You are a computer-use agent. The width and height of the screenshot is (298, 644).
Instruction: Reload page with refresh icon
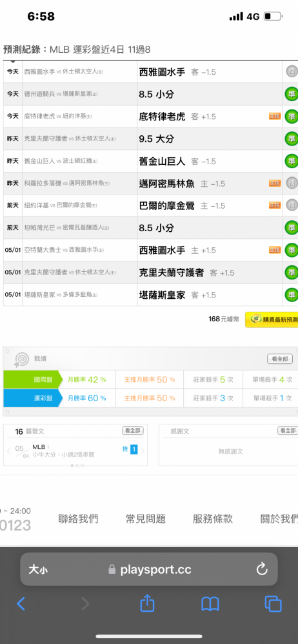(262, 569)
